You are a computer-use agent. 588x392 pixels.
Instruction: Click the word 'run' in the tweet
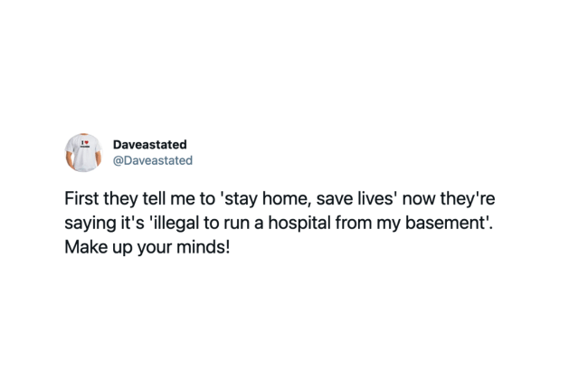(x=254, y=223)
